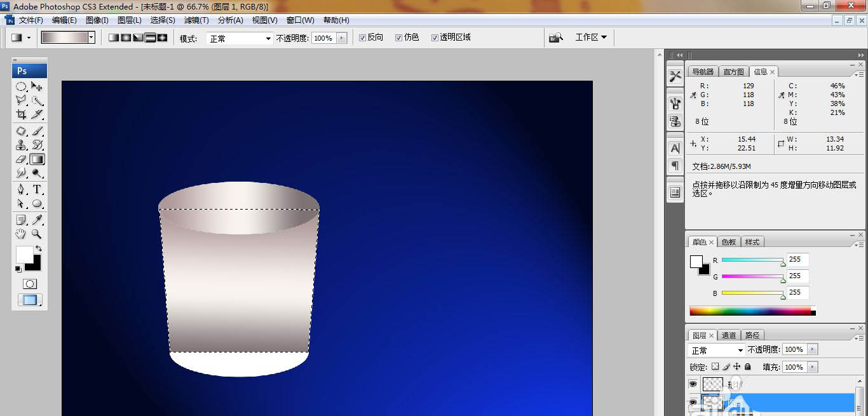Select the Eyedropper tool
The width and height of the screenshot is (868, 416).
37,220
